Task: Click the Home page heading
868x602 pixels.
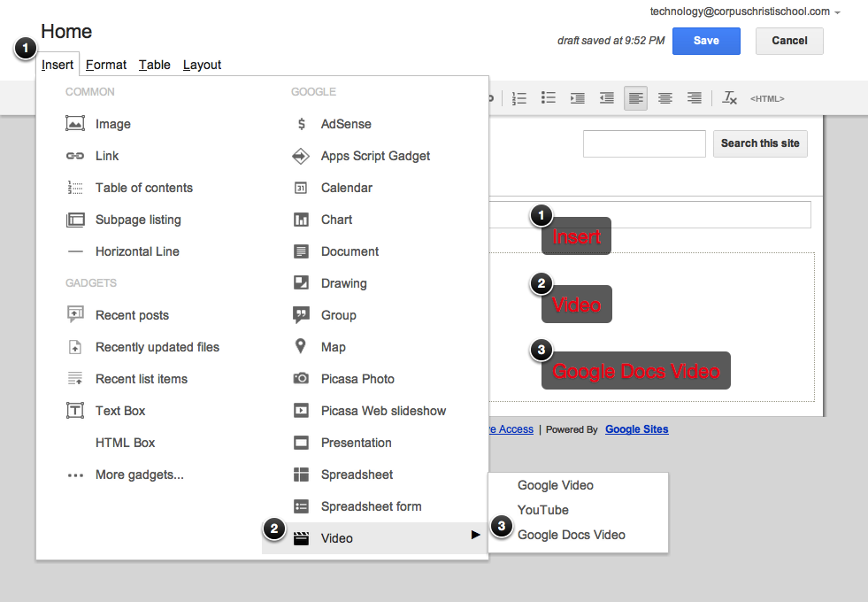Action: pyautogui.click(x=66, y=32)
